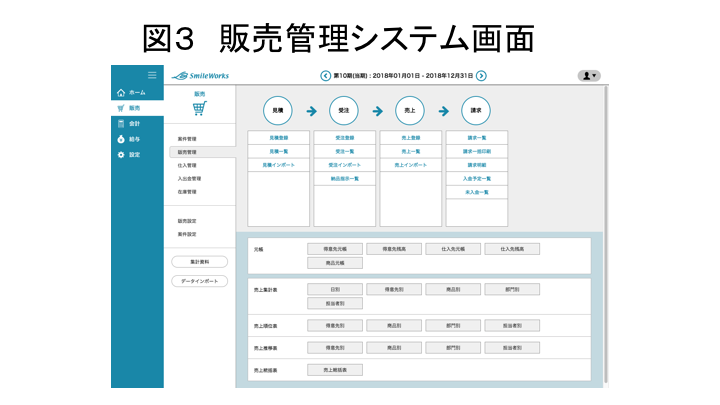Select 販売管理 in the submenu

tap(202, 152)
